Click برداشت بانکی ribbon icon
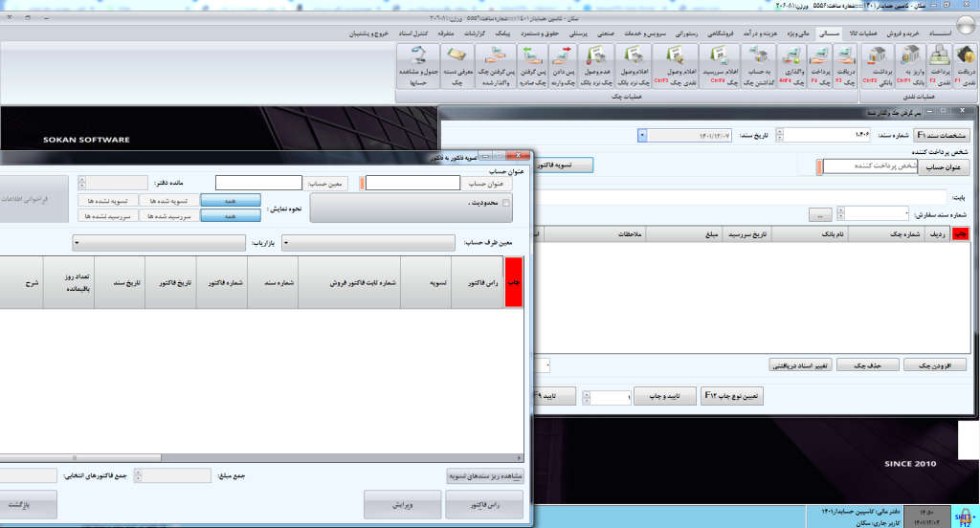The height and width of the screenshot is (528, 980). coord(879,66)
